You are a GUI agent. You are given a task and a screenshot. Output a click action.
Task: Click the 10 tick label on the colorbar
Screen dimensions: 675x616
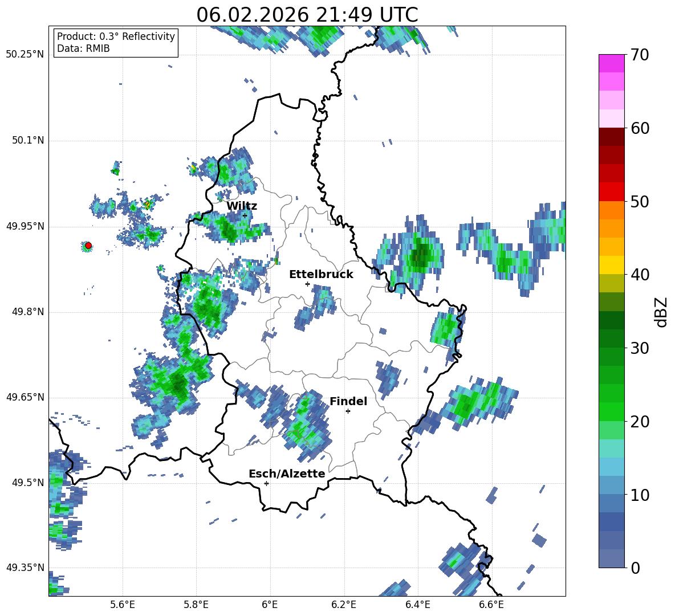639,495
